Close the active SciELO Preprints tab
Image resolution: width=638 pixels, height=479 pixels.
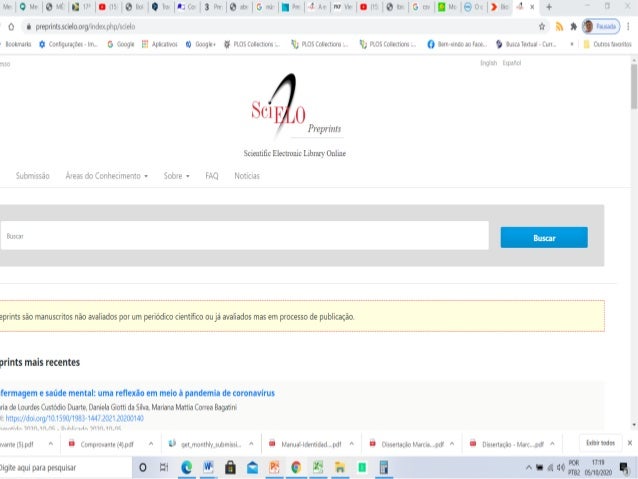click(532, 7)
